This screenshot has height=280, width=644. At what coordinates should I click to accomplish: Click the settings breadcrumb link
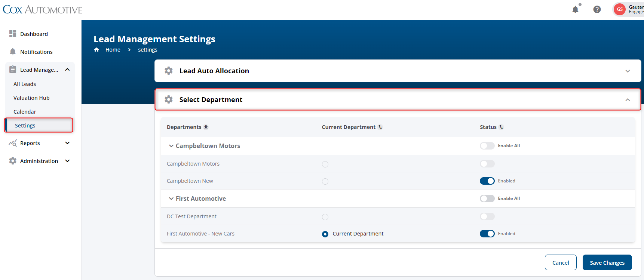[148, 50]
